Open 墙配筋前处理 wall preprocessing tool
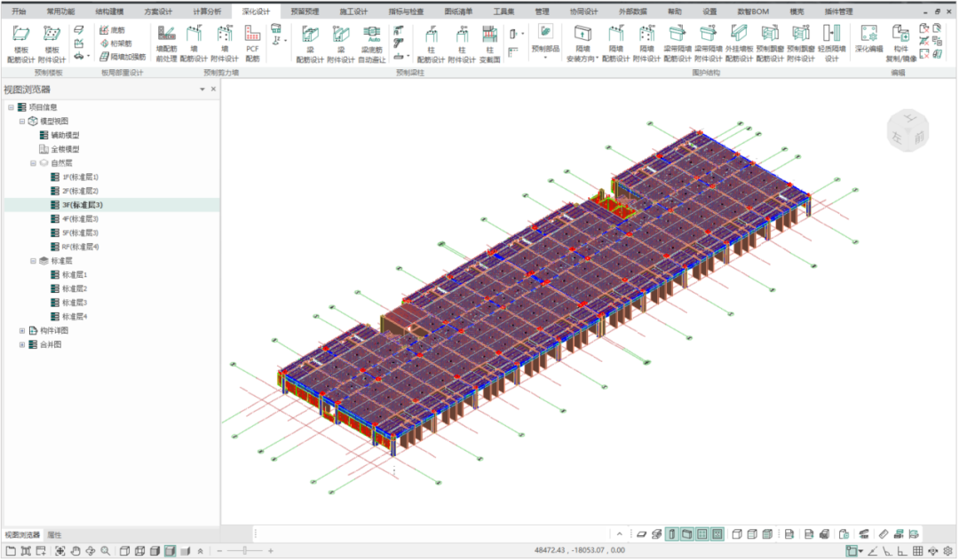This screenshot has width=959, height=560. coord(166,44)
